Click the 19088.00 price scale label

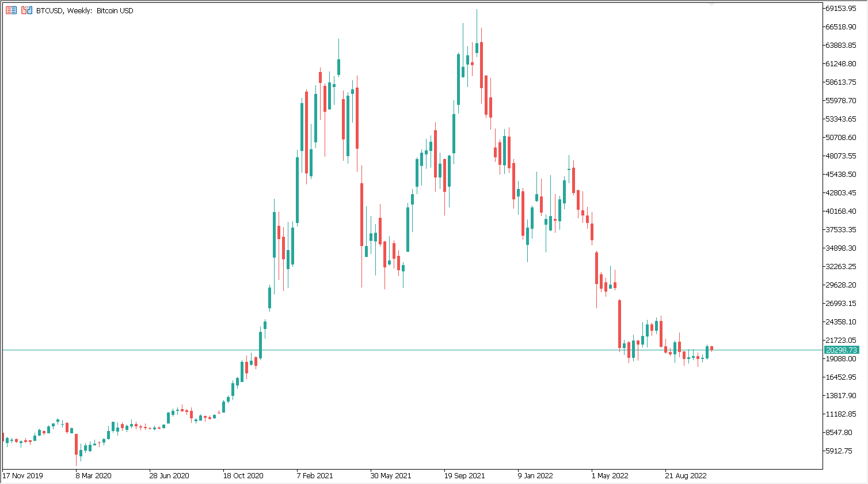point(841,358)
